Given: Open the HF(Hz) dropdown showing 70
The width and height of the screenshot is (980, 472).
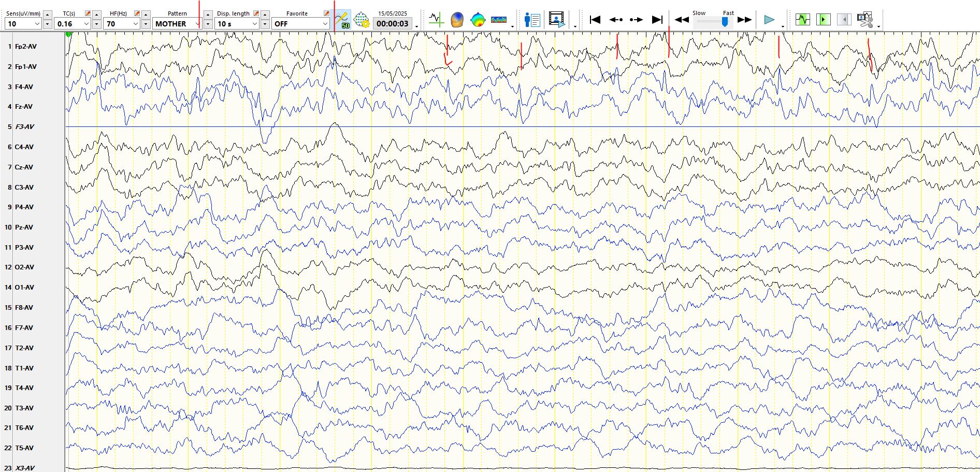Looking at the screenshot, I should click(122, 24).
